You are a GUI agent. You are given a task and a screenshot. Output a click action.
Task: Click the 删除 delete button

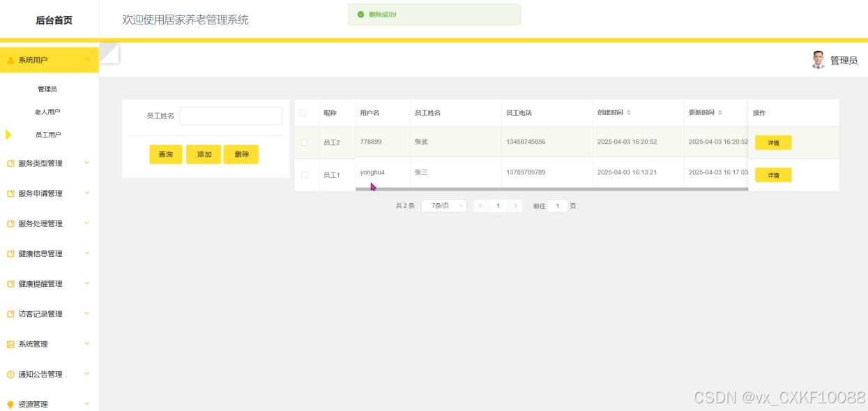coord(241,154)
